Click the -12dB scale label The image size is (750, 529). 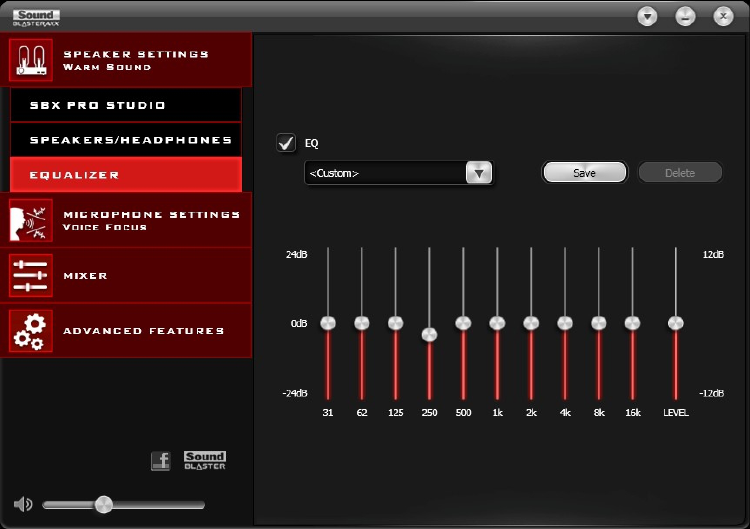point(712,393)
